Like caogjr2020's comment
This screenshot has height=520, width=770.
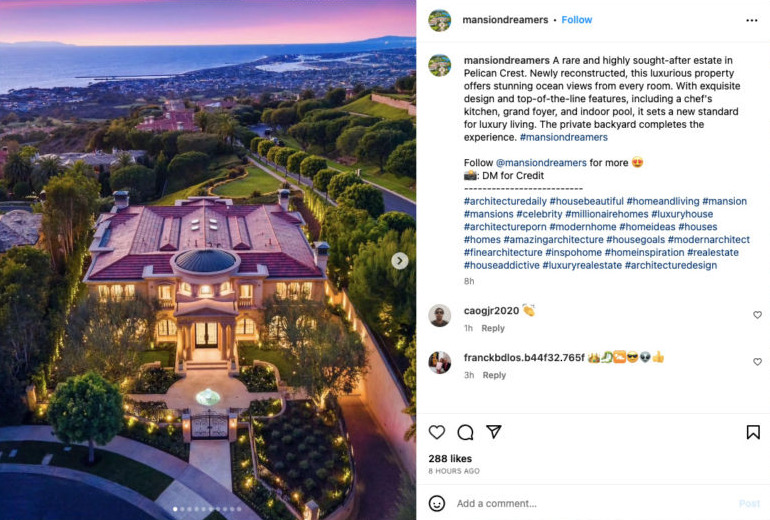pos(757,315)
